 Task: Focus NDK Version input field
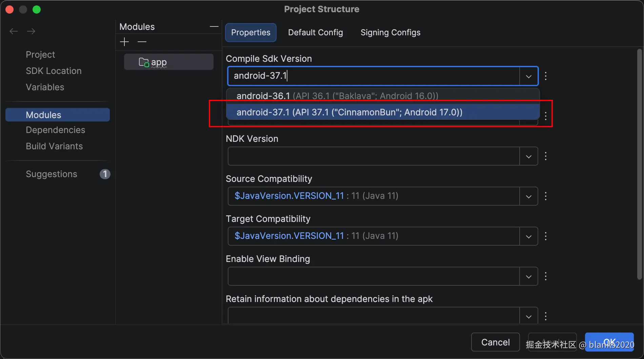click(374, 156)
